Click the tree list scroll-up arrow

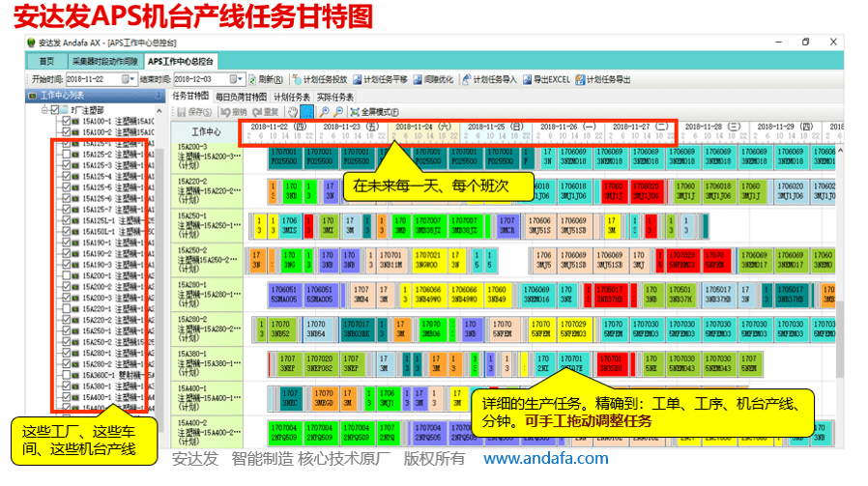pos(159,111)
